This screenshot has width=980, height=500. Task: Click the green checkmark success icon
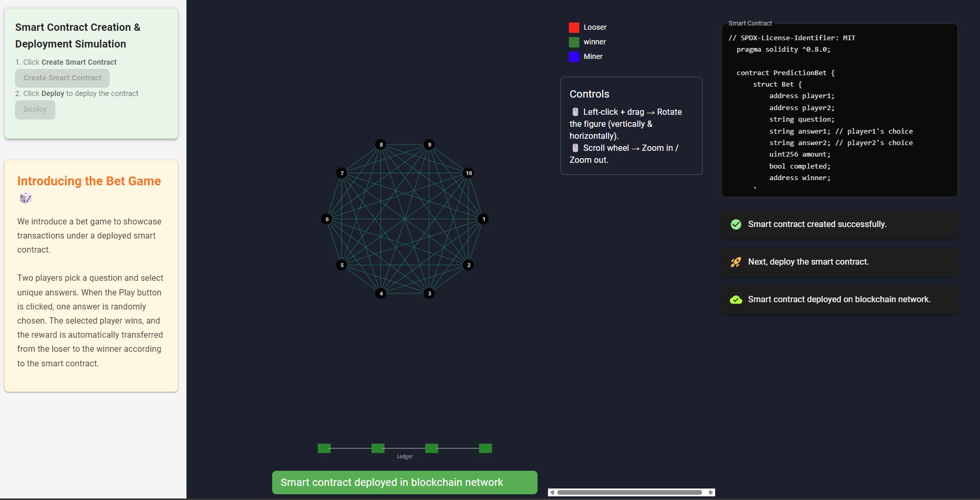coord(736,224)
